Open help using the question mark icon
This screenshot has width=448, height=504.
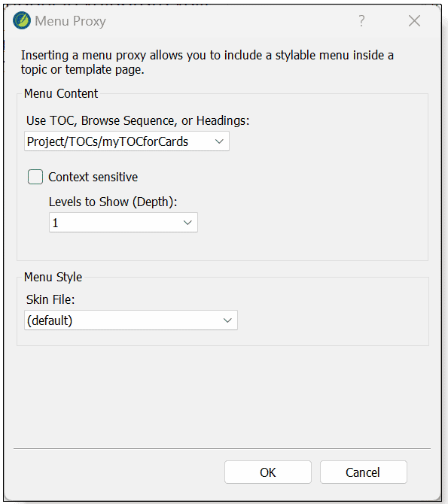point(361,21)
